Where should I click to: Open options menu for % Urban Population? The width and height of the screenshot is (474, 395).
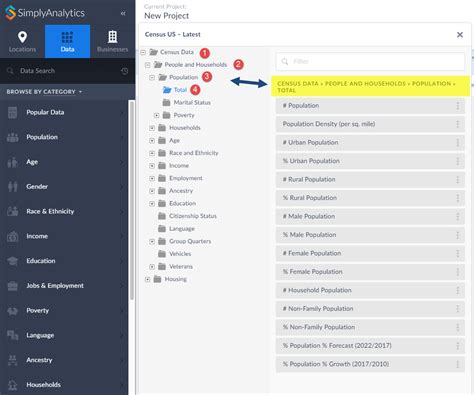[458, 161]
